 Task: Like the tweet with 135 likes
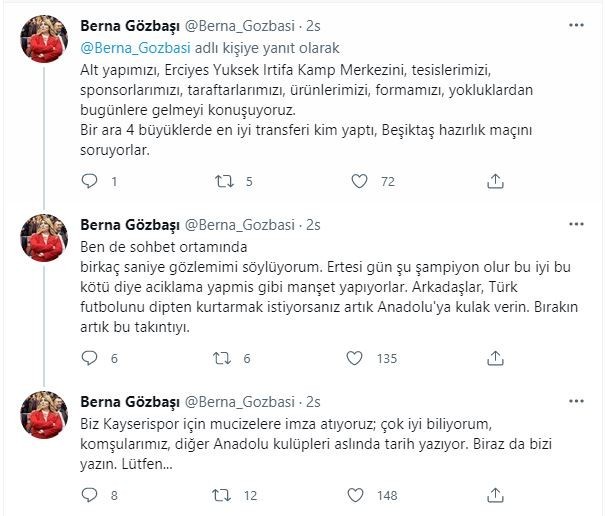(x=359, y=358)
